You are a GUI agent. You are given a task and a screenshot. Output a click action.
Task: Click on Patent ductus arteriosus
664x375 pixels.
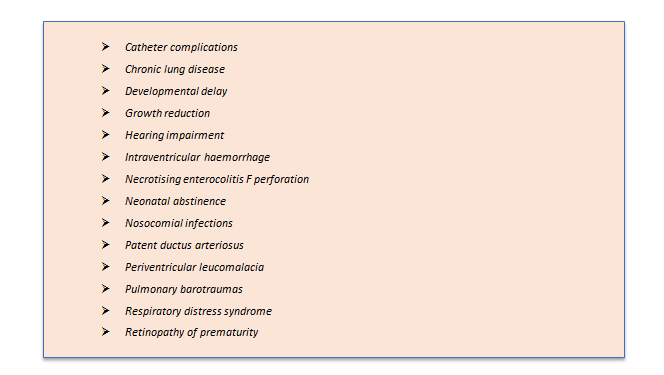pyautogui.click(x=184, y=245)
